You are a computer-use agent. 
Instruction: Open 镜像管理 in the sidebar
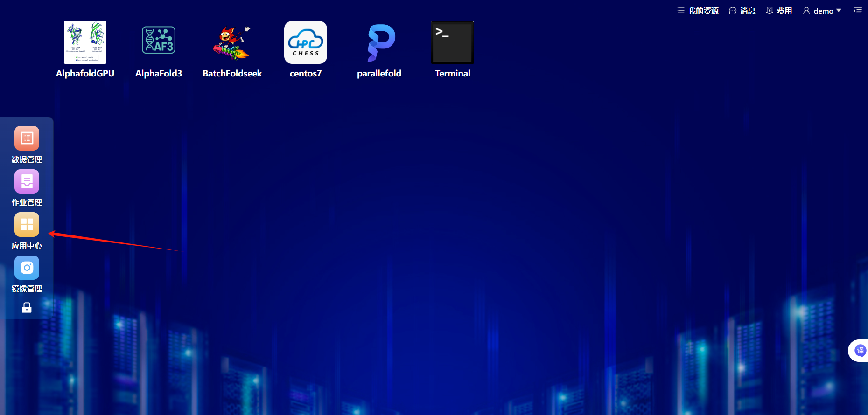point(27,274)
